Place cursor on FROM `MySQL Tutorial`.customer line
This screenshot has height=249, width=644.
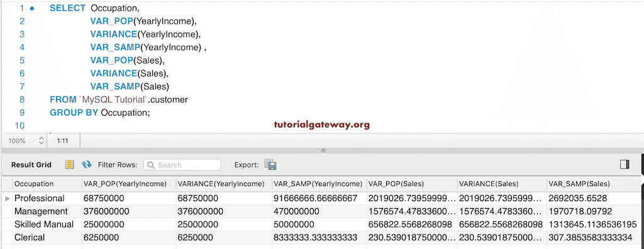click(x=119, y=99)
